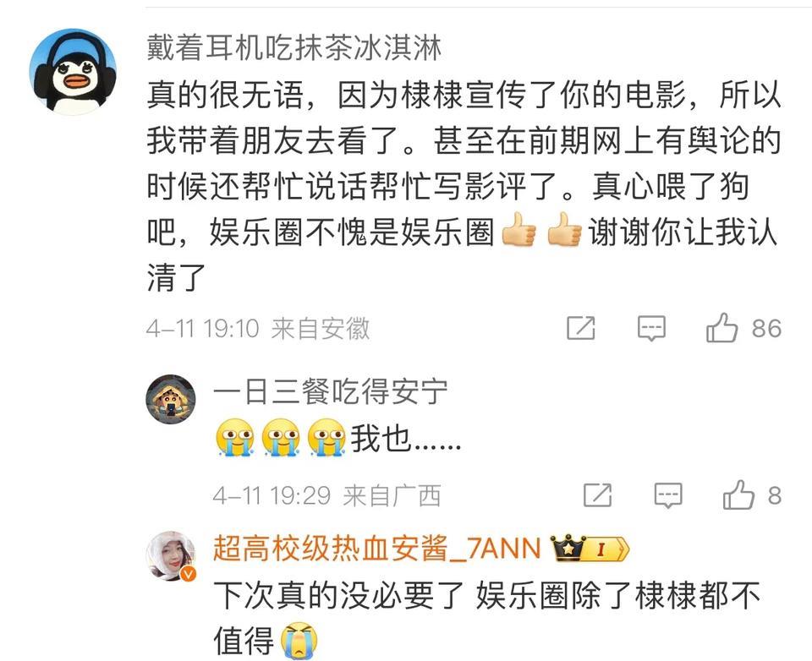Viewport: 812px width, 661px height.
Task: Reply to the 我也…… comment
Action: (668, 495)
